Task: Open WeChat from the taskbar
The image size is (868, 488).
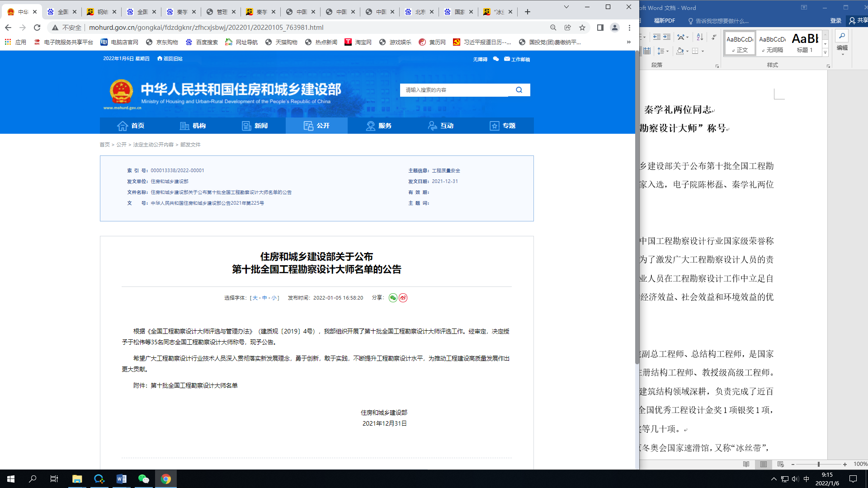Action: [x=143, y=479]
